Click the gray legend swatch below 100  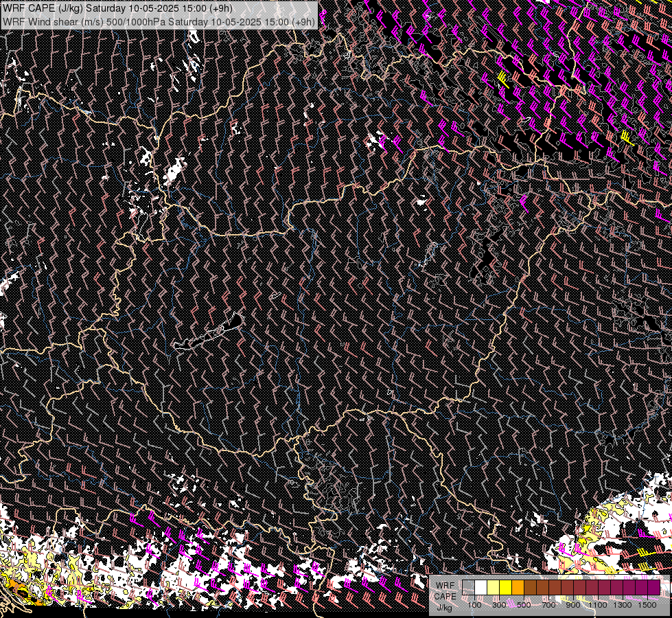click(x=468, y=587)
